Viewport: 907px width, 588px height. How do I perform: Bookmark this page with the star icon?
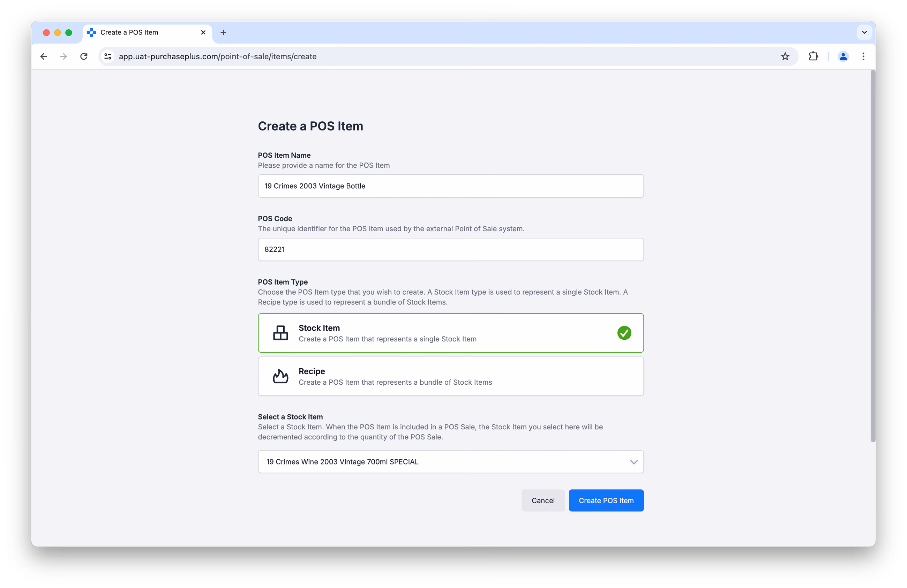click(x=785, y=56)
